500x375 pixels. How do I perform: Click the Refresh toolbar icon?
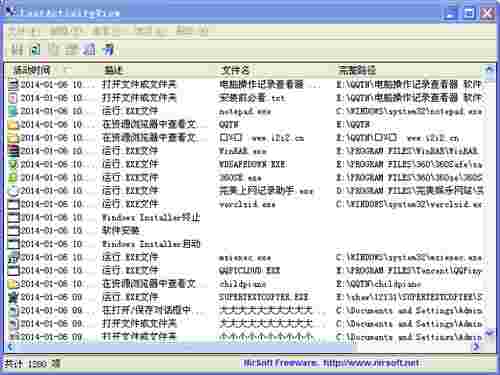coord(35,50)
